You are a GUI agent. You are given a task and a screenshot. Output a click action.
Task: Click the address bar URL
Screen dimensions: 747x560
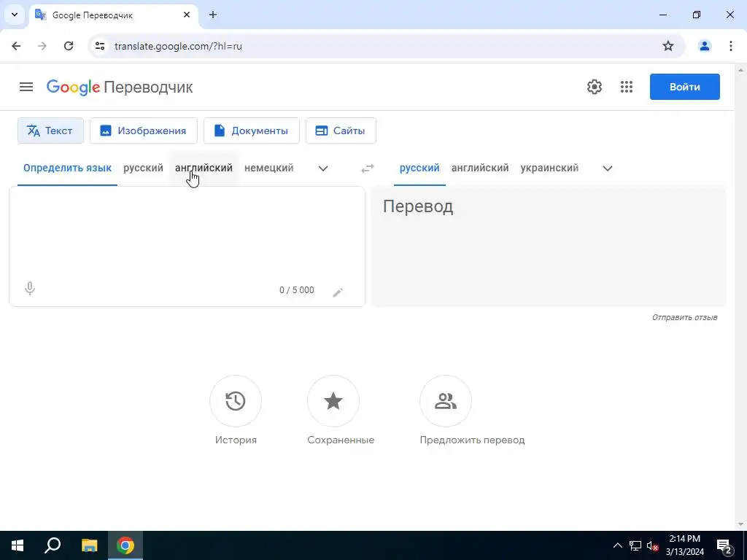point(178,46)
